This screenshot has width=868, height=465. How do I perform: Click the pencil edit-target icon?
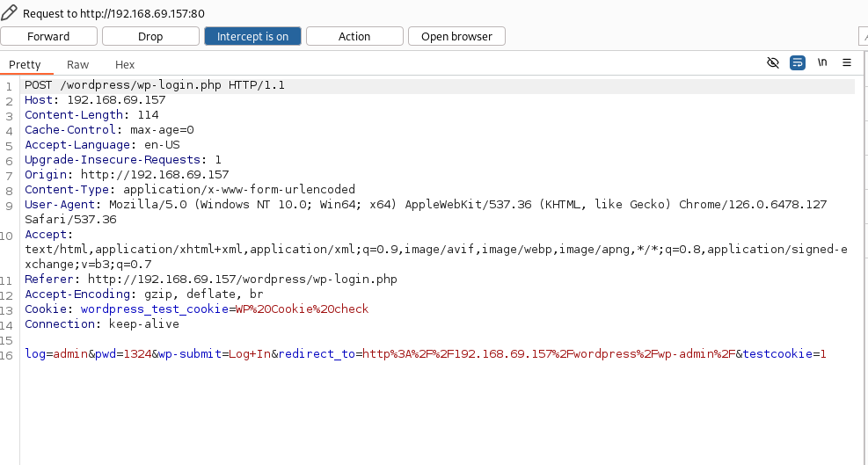coord(10,12)
